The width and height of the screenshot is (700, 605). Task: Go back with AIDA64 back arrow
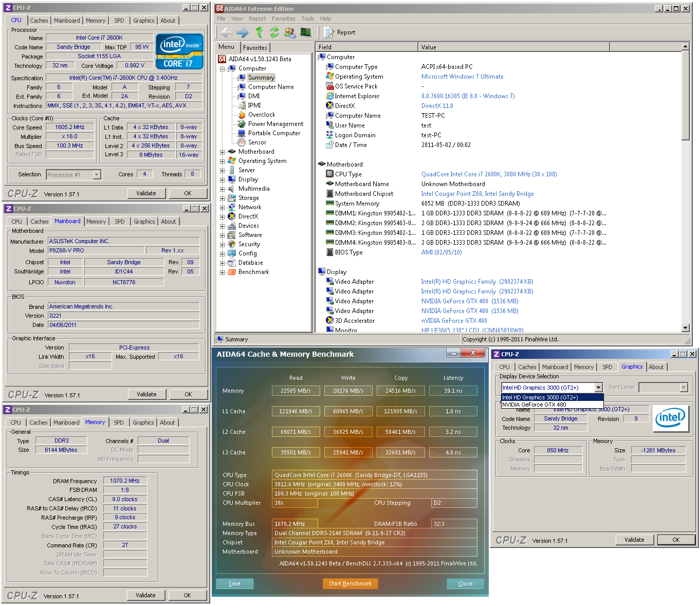click(226, 32)
